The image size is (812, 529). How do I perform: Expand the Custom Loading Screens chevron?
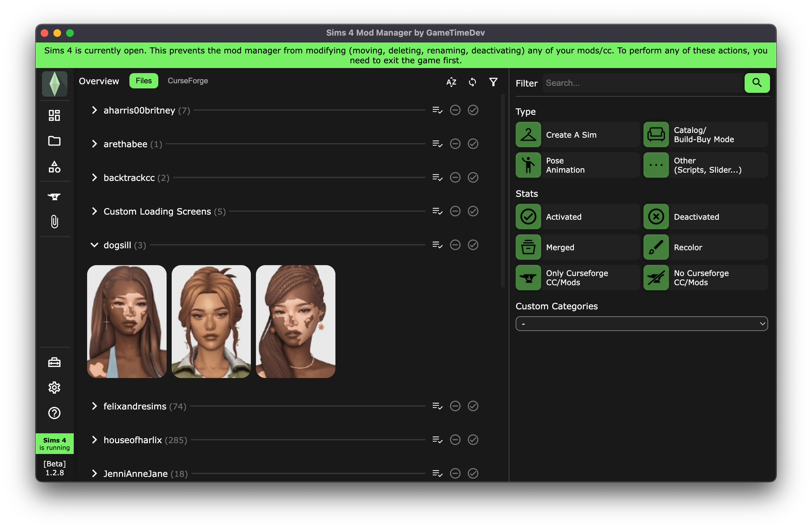tap(94, 211)
